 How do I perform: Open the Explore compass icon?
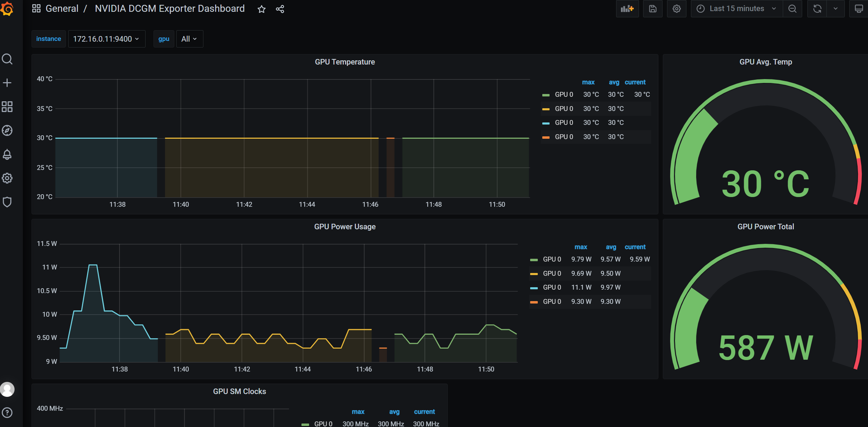(7, 130)
